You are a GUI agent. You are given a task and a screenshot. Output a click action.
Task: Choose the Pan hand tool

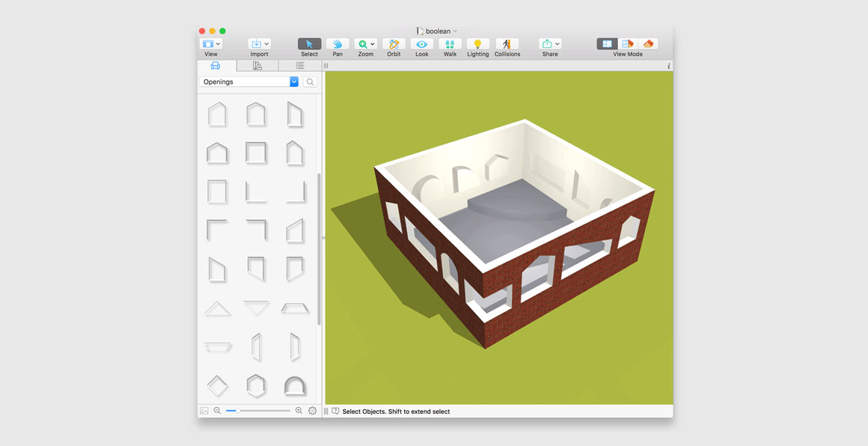point(337,44)
